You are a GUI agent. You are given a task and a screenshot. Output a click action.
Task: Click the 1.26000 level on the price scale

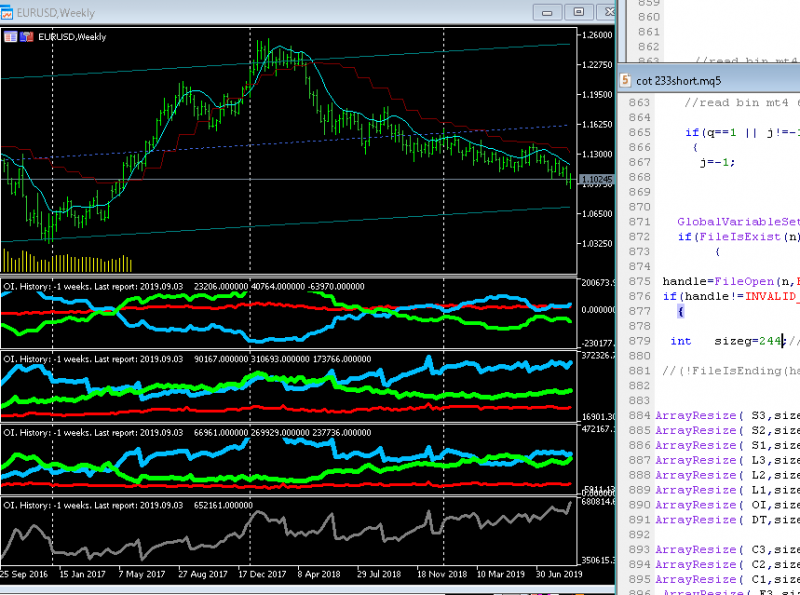(x=597, y=35)
